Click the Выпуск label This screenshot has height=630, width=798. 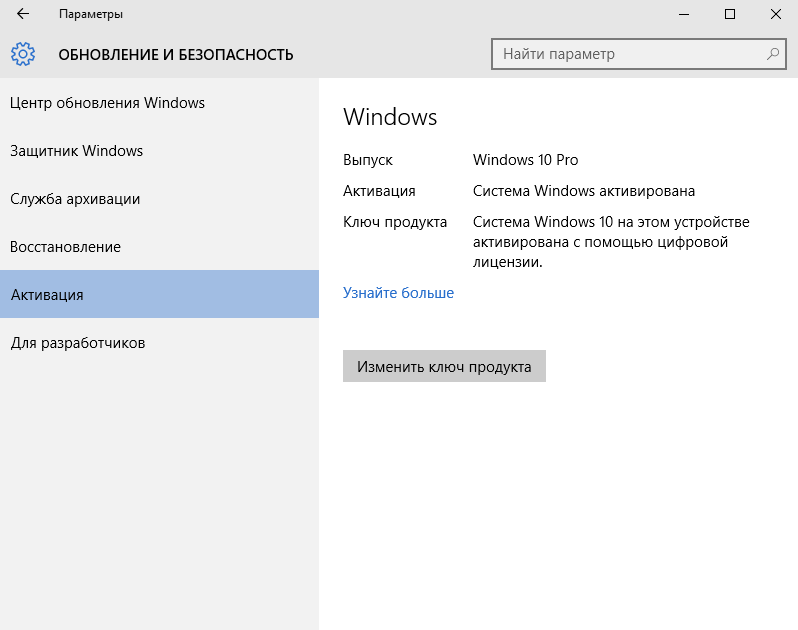[x=367, y=160]
